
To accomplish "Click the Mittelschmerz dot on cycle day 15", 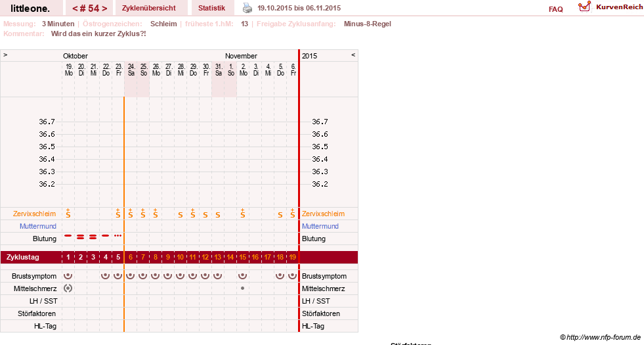I will point(243,288).
